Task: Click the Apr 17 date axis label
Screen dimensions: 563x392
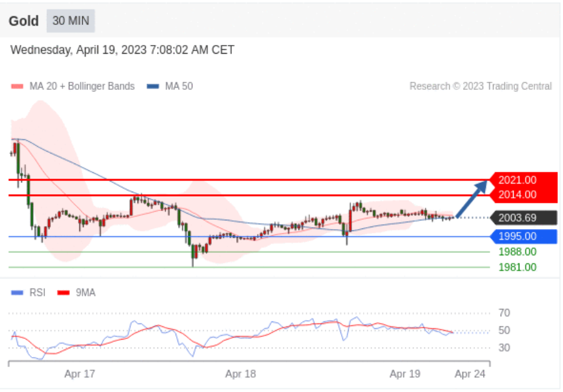Action: 80,374
